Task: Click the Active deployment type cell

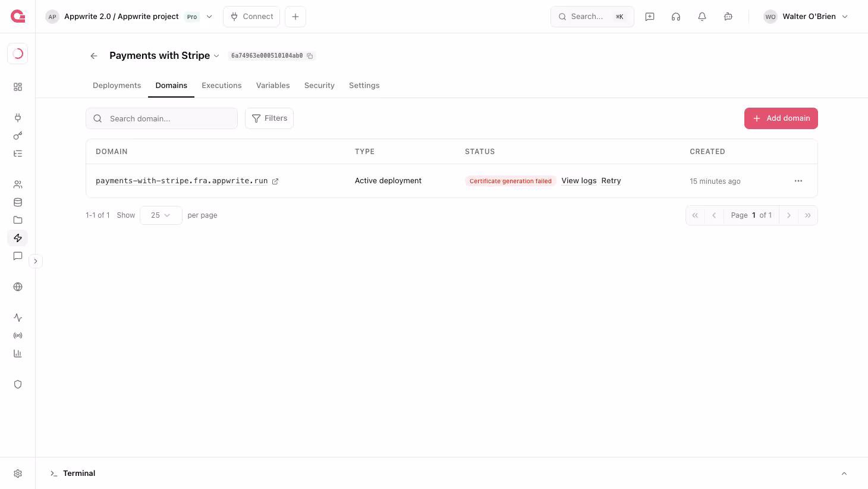Action: click(x=388, y=181)
